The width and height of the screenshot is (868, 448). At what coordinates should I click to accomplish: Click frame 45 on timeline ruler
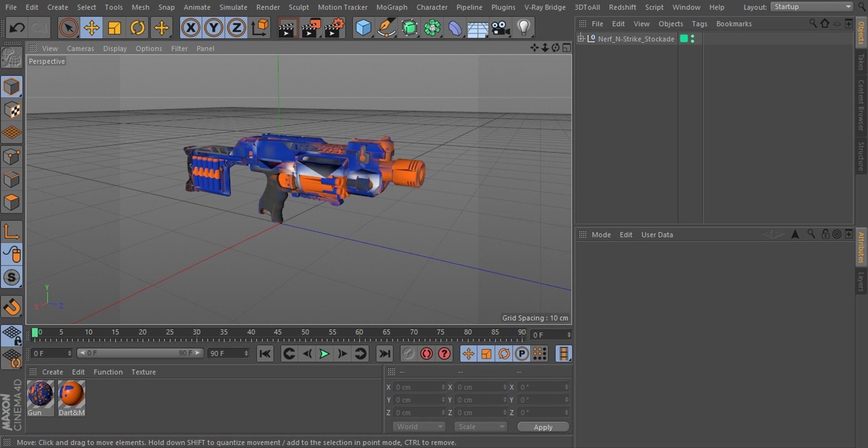point(278,334)
